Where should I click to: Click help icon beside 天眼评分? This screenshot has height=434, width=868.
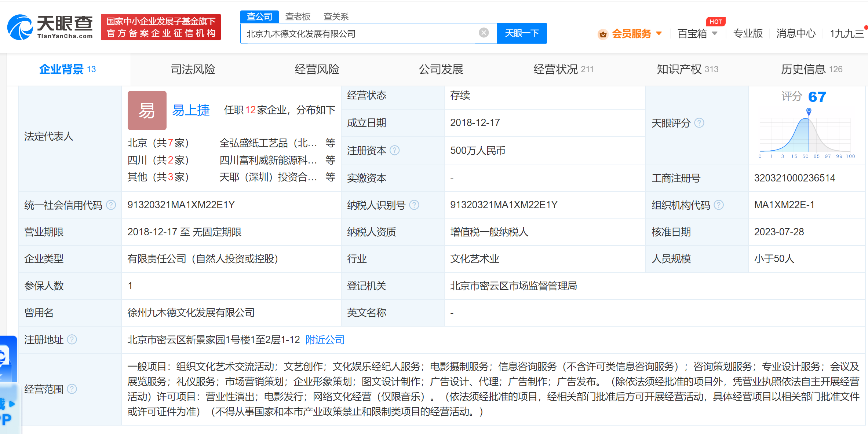coord(699,123)
